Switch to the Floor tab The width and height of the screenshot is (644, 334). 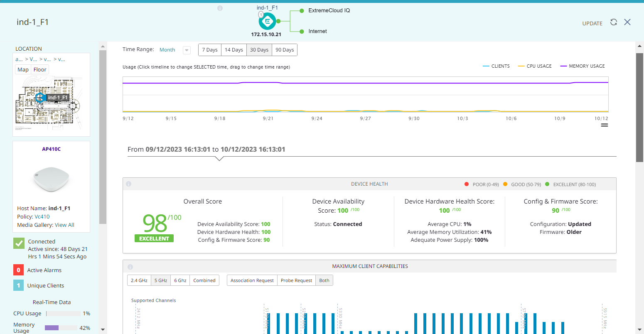click(x=39, y=69)
